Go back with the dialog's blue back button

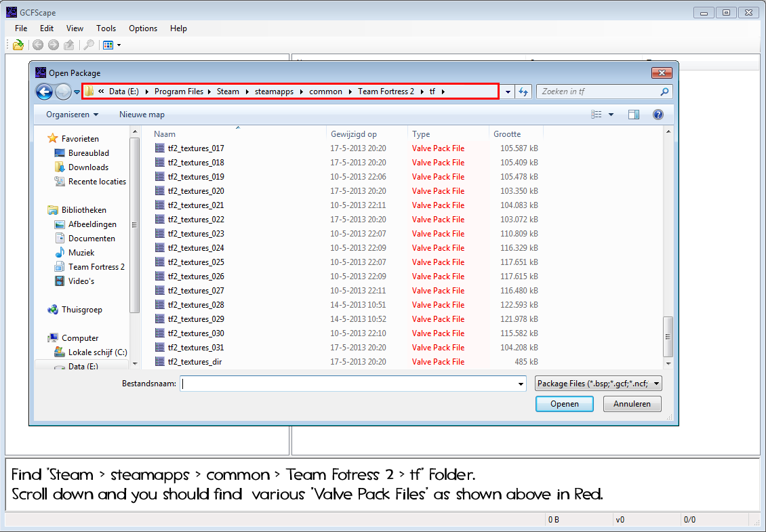pyautogui.click(x=45, y=91)
